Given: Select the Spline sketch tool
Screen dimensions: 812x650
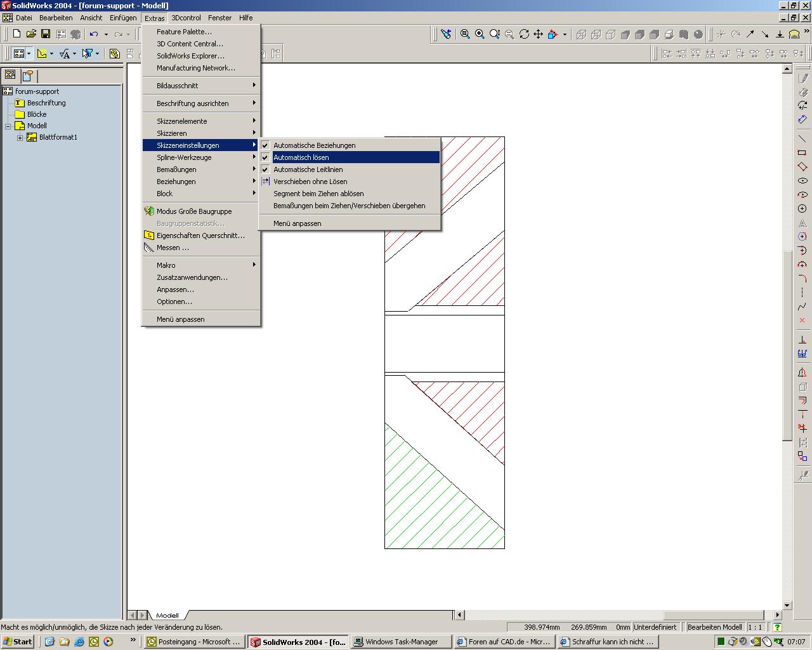Looking at the screenshot, I should click(802, 306).
